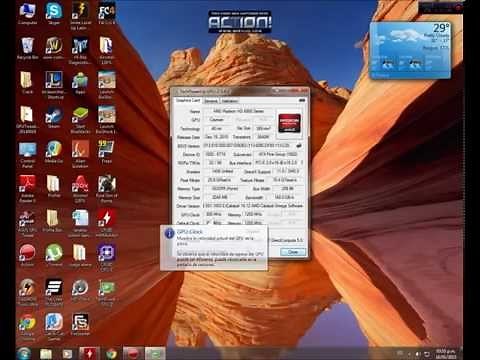Screen dimensions: 480x360
Task: Launch the FS Fast Stone desktop shortcut
Action: tap(80, 324)
